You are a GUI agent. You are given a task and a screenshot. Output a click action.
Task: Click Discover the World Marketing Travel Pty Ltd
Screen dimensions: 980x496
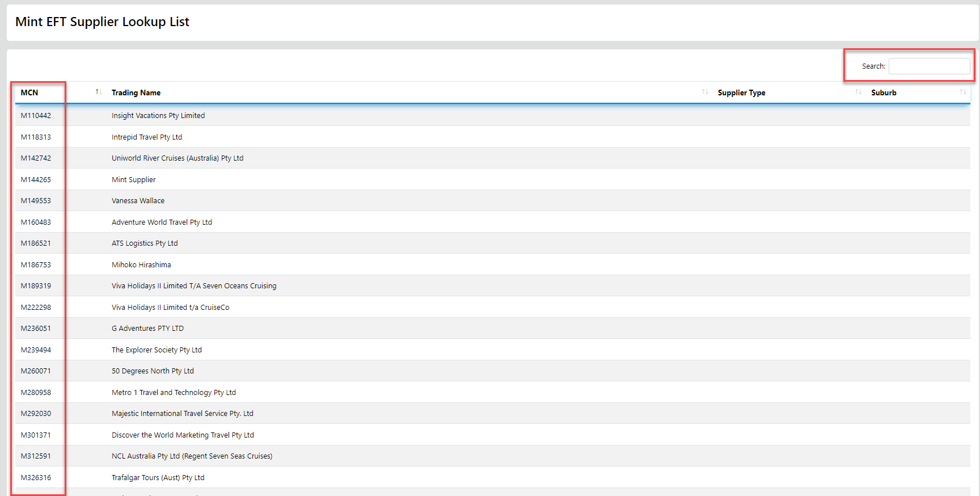click(x=183, y=435)
